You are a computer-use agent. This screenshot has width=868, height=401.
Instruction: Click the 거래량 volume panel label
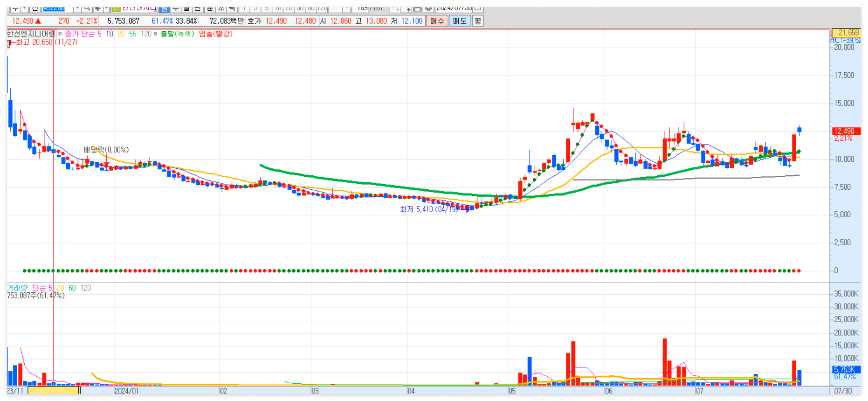(17, 288)
